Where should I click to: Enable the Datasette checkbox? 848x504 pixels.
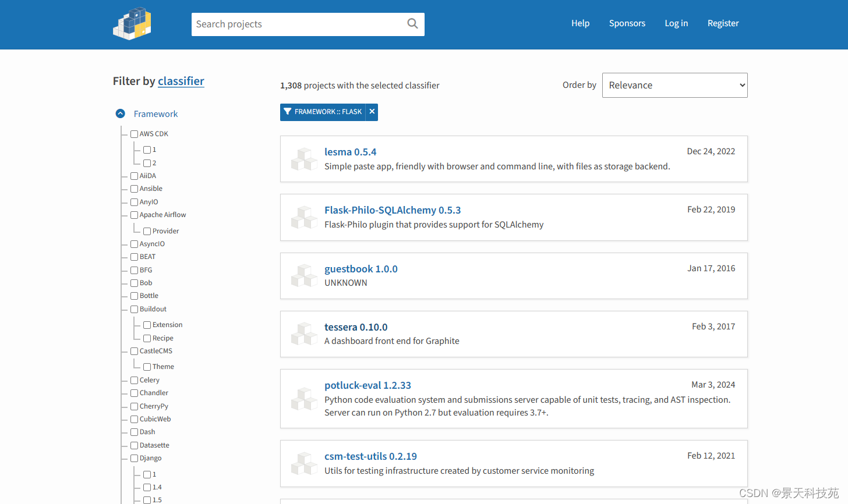click(x=135, y=445)
